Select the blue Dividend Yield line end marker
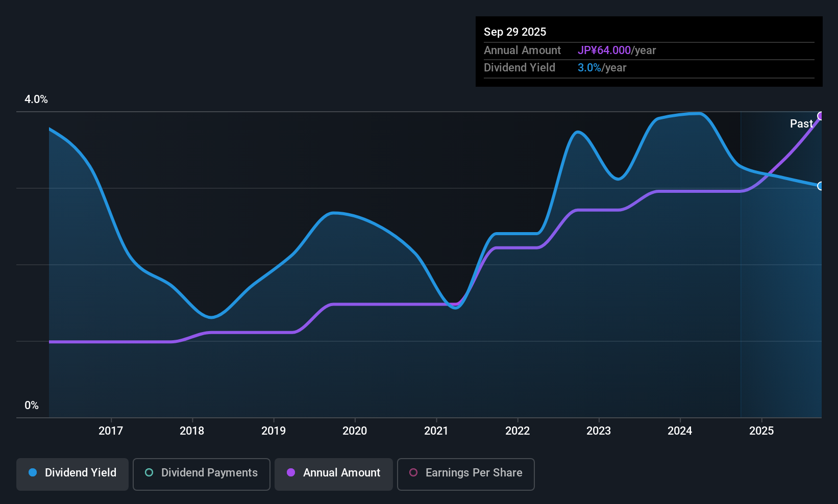This screenshot has height=504, width=838. point(821,186)
